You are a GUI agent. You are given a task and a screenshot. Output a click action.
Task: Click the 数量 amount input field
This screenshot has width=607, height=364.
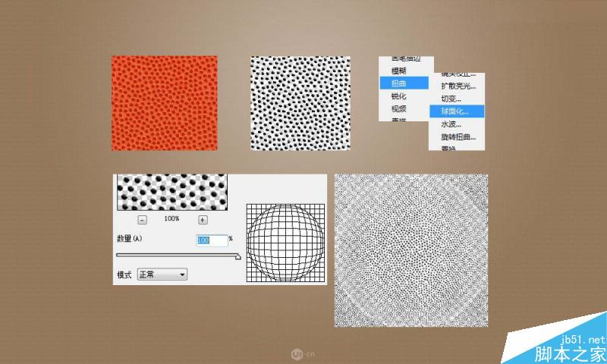[212, 240]
